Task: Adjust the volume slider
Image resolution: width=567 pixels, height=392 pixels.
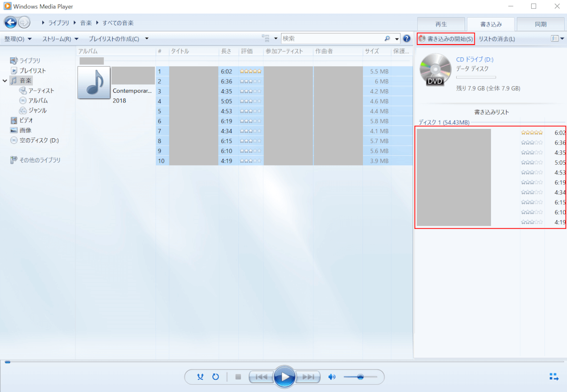Action: [360, 377]
